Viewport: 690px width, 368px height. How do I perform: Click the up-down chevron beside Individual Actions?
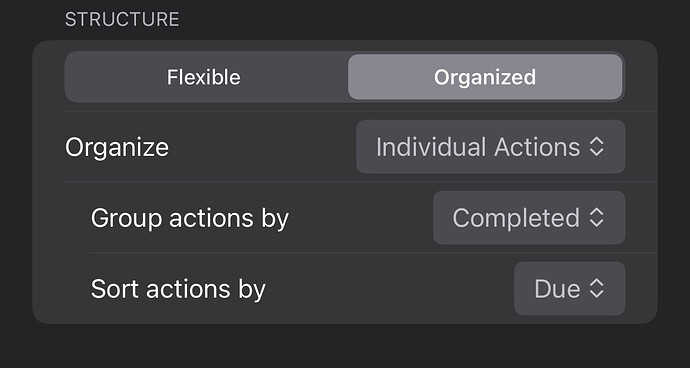point(596,147)
